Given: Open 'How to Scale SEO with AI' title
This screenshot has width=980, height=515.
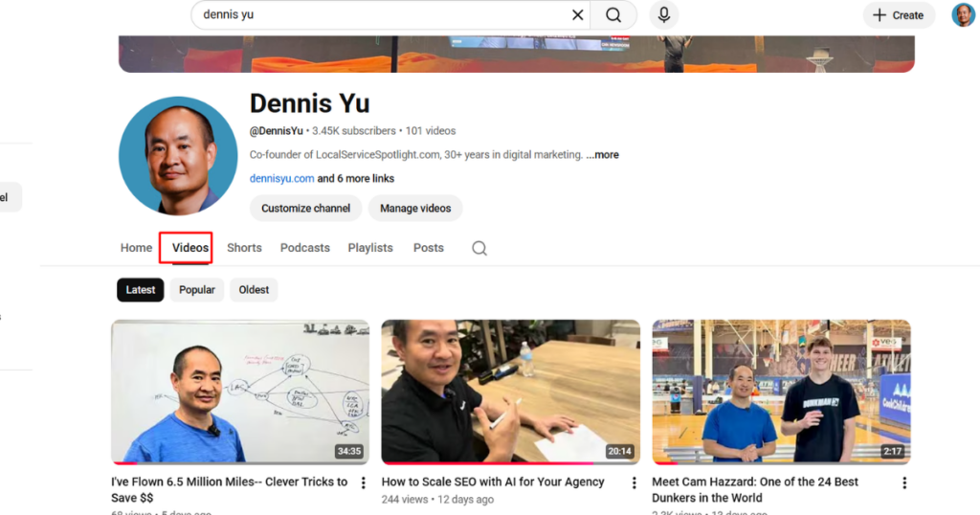Looking at the screenshot, I should click(493, 481).
